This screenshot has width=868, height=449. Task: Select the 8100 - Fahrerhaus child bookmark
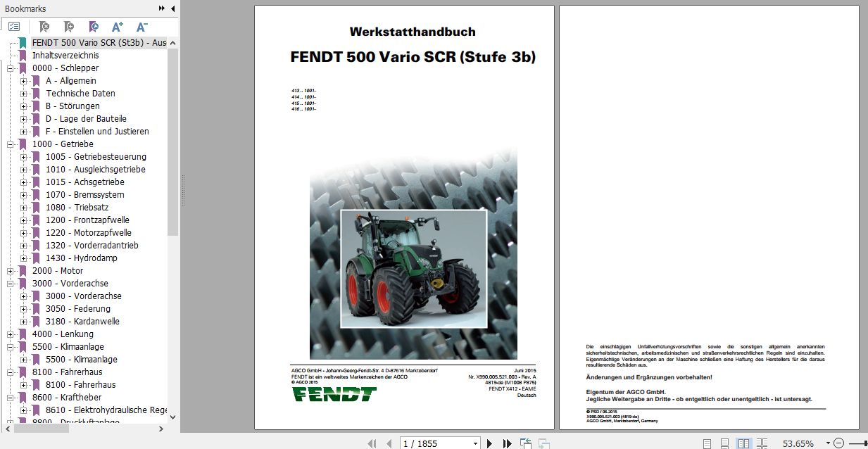click(81, 385)
